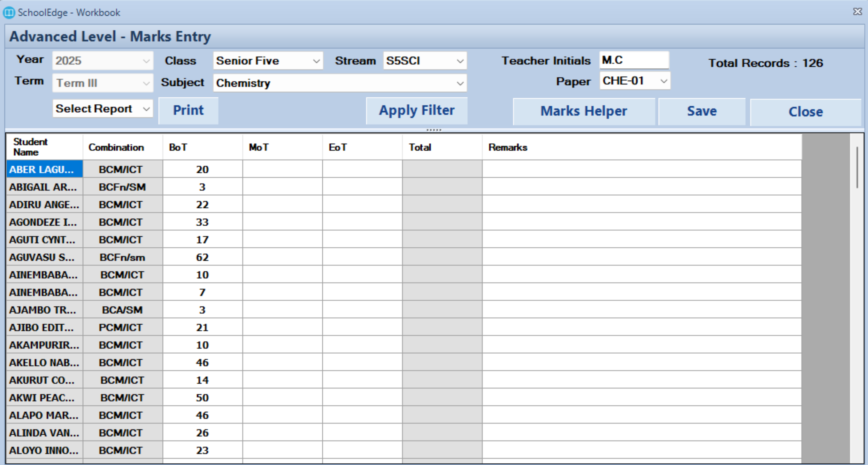Click the Remarks cell for ABIGAIL AR

click(x=641, y=187)
